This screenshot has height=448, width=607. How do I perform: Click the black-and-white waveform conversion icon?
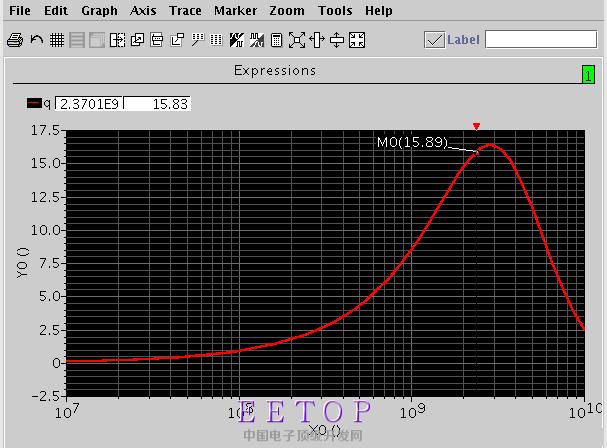click(x=237, y=40)
